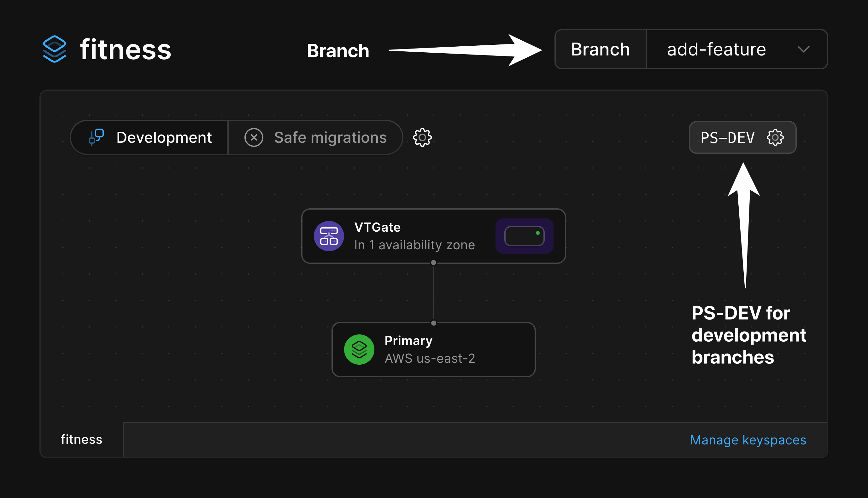This screenshot has width=868, height=498.
Task: Select the VTGate availability zone card
Action: point(433,236)
